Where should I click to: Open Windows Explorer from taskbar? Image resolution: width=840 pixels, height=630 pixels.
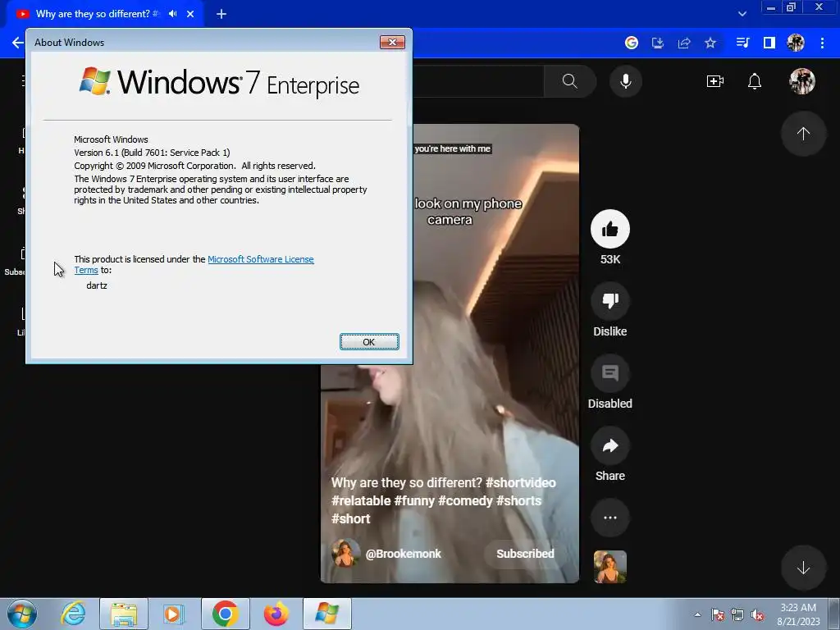(x=124, y=614)
